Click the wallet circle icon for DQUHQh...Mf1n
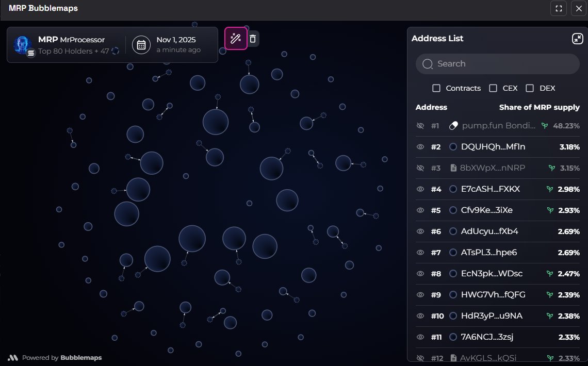Image resolution: width=588 pixels, height=366 pixels. [x=453, y=147]
